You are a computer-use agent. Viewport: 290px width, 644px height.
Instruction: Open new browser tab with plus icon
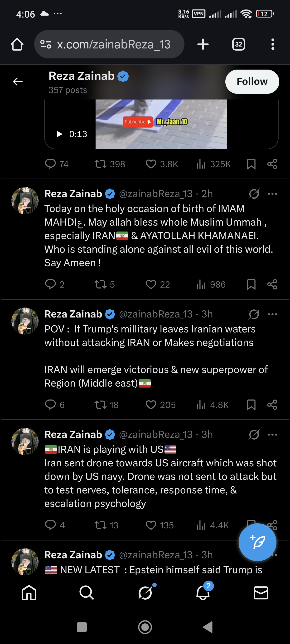coord(203,44)
